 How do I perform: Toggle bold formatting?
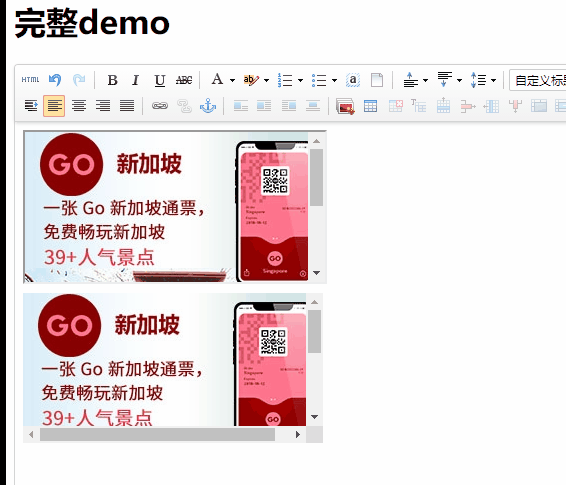click(112, 80)
